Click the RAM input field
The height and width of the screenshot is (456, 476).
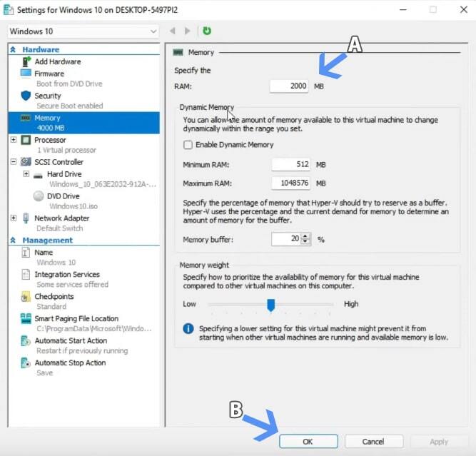tap(289, 86)
